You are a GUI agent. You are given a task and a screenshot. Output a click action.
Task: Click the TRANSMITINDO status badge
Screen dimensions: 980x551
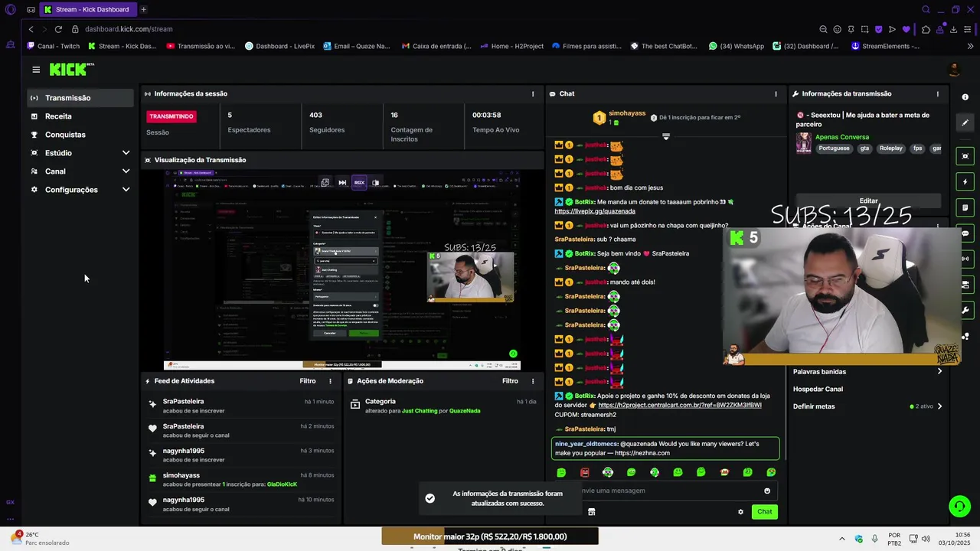[x=171, y=116]
